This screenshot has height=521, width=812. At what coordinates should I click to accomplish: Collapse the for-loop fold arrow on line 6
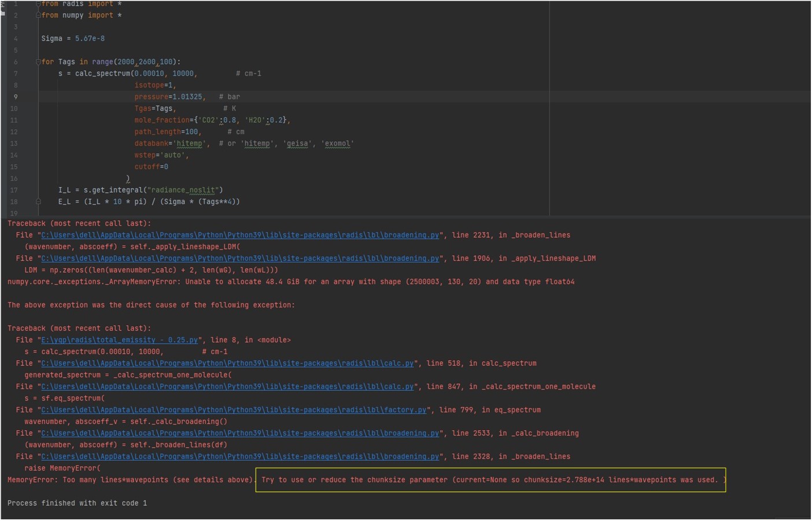[x=37, y=61]
